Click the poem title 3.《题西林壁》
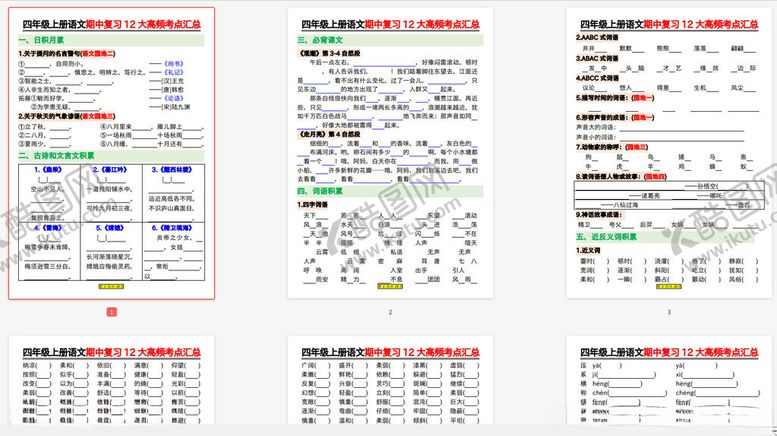 click(172, 169)
